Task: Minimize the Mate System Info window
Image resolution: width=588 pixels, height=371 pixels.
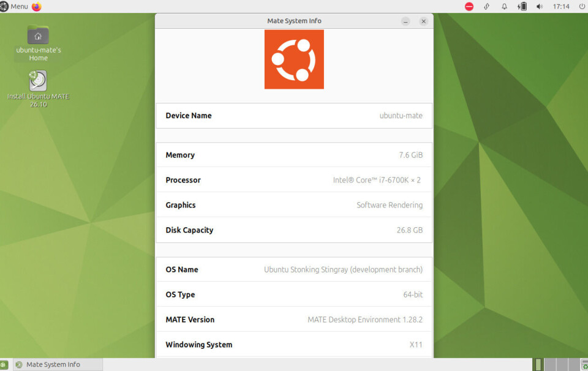Action: [405, 21]
